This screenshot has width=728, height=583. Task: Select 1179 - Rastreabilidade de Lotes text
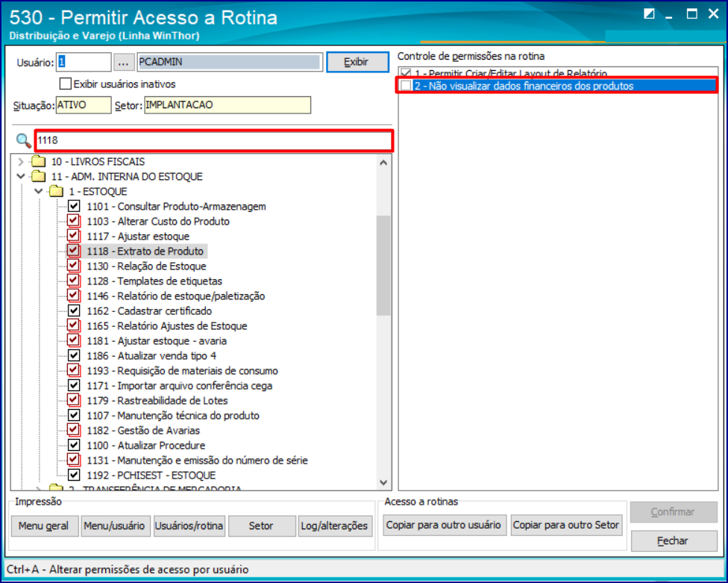(x=157, y=400)
